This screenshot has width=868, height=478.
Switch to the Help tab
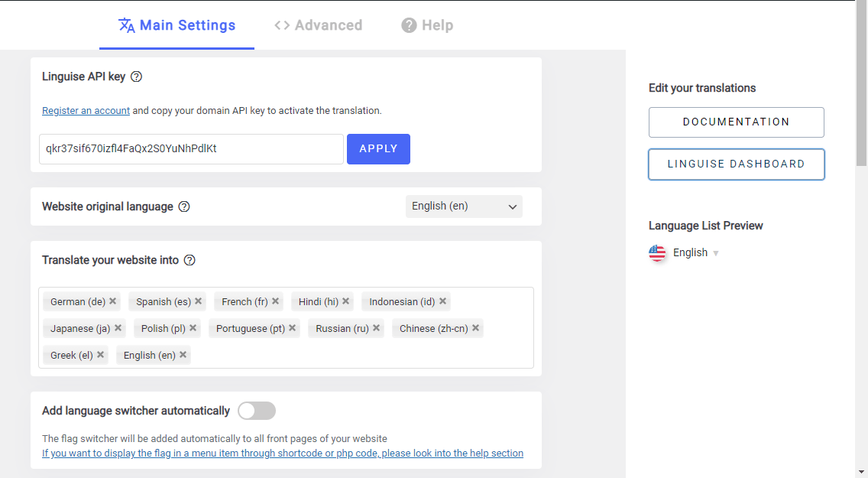(x=427, y=24)
